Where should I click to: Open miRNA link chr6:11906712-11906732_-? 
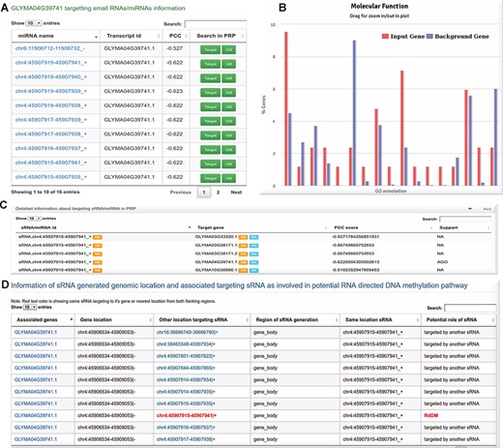tap(50, 48)
